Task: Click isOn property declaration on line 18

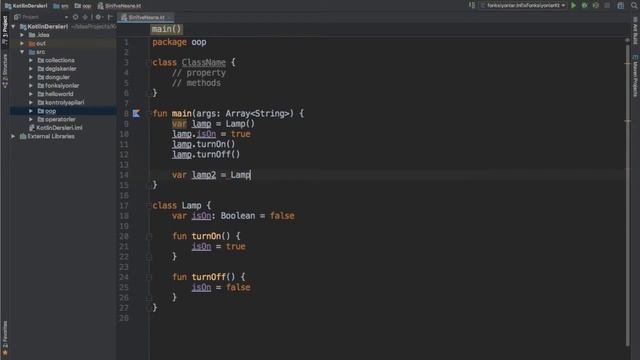Action: click(201, 216)
